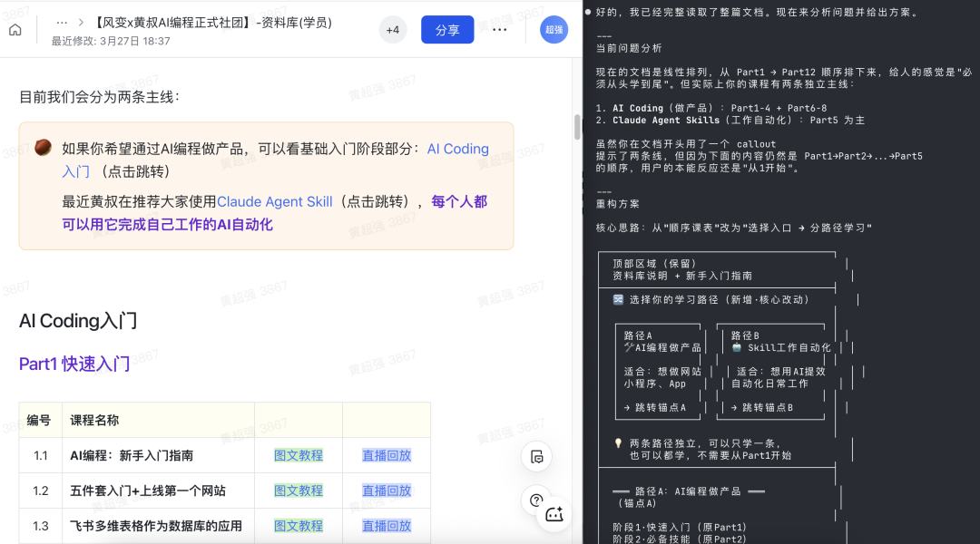The height and width of the screenshot is (544, 980).
Task: Click the chestnut emoji icon in callout
Action: coord(42,148)
